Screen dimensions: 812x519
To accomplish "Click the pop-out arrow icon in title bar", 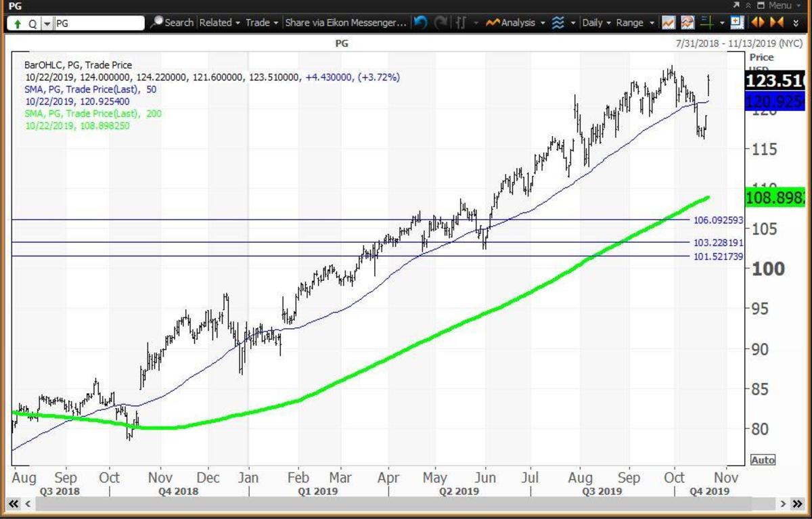I will point(737,5).
